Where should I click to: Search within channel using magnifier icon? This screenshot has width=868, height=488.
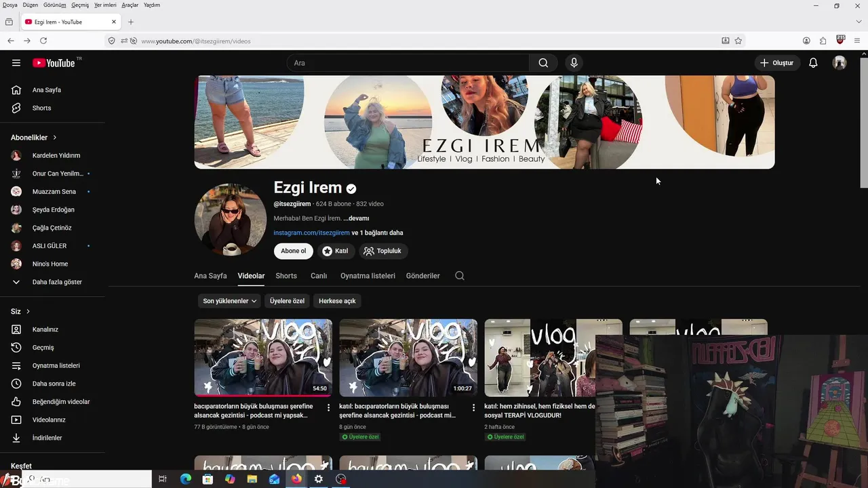pos(460,276)
